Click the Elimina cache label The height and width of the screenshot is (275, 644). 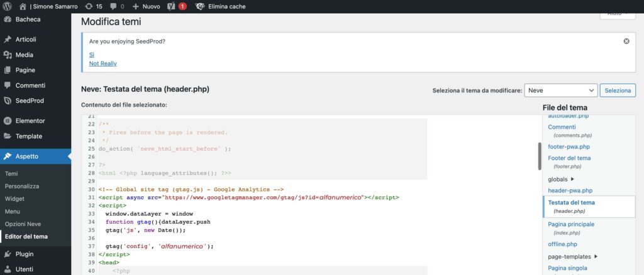pyautogui.click(x=226, y=6)
